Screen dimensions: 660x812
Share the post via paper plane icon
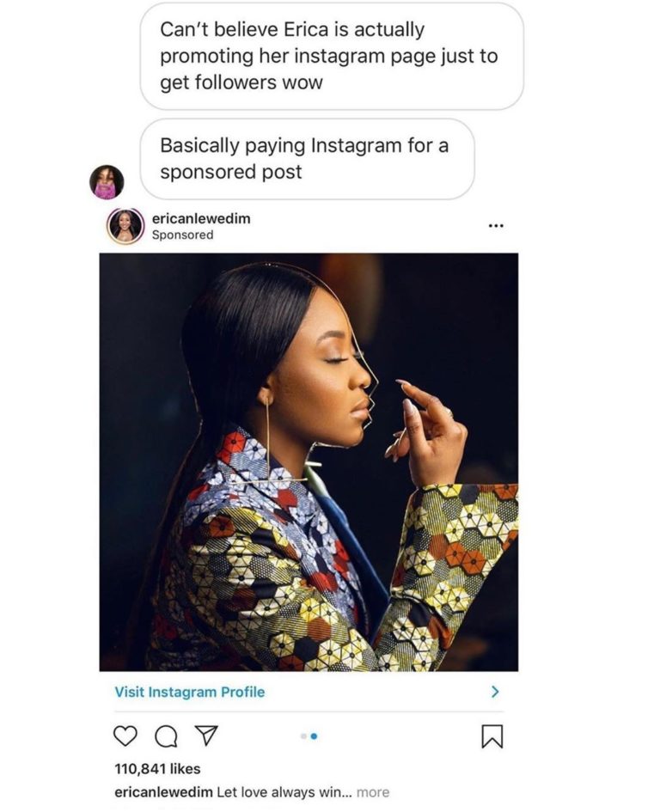(x=205, y=736)
